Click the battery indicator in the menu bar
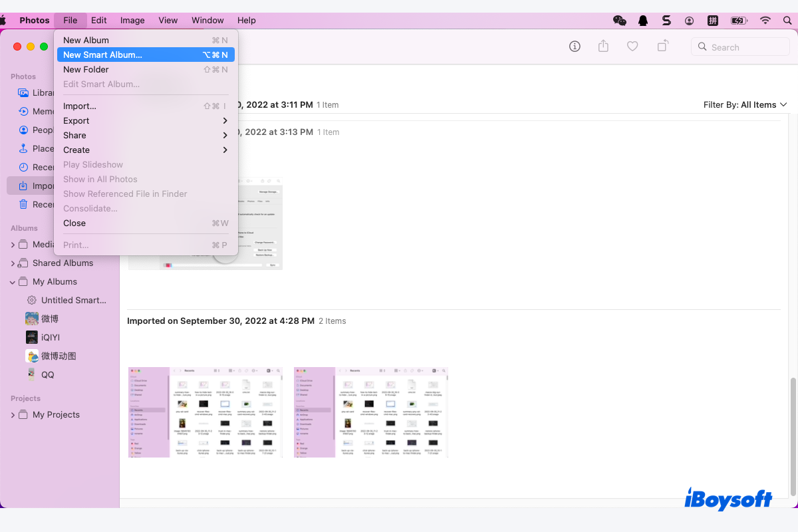 pyautogui.click(x=738, y=20)
